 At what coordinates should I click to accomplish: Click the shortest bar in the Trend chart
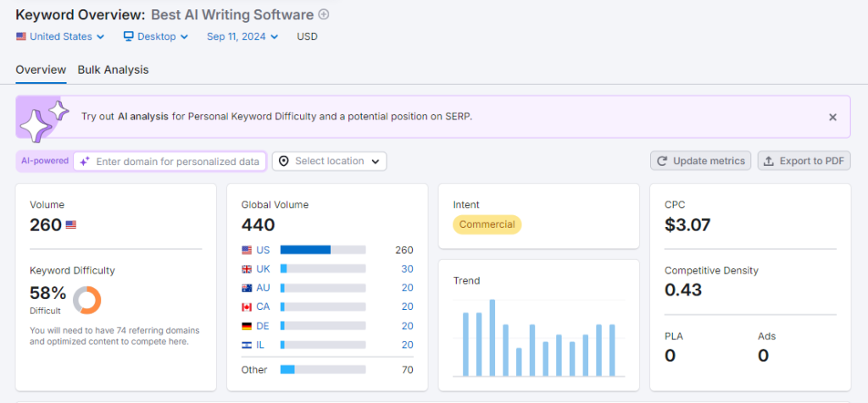519,362
